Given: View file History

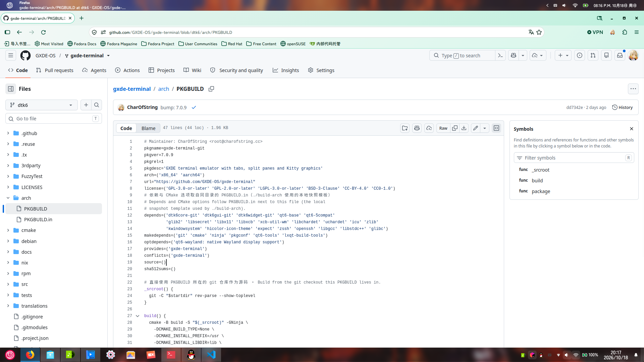Looking at the screenshot, I should click(x=623, y=107).
